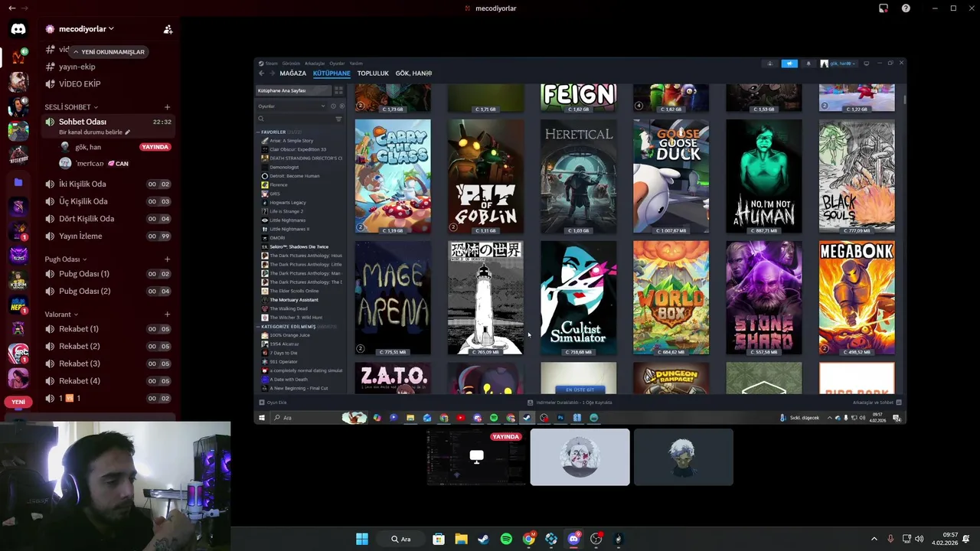Join the Üç Kişilik Oda voice channel
This screenshot has height=551, width=980.
tap(107, 201)
